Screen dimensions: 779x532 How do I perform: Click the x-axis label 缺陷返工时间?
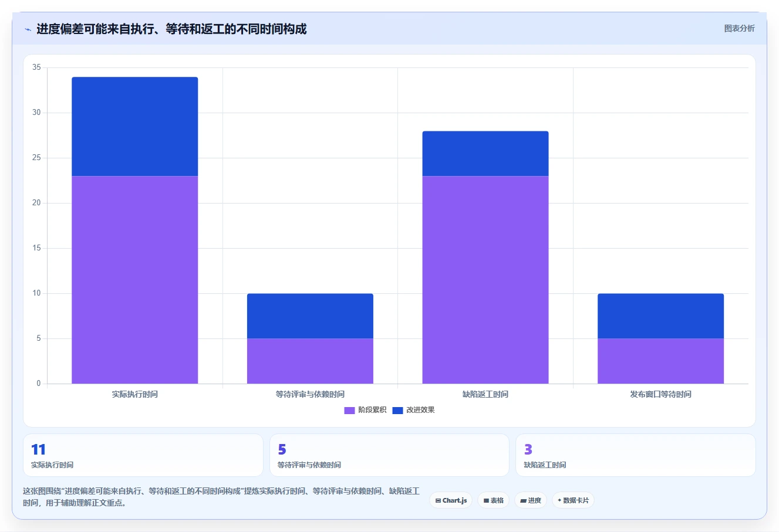(485, 394)
